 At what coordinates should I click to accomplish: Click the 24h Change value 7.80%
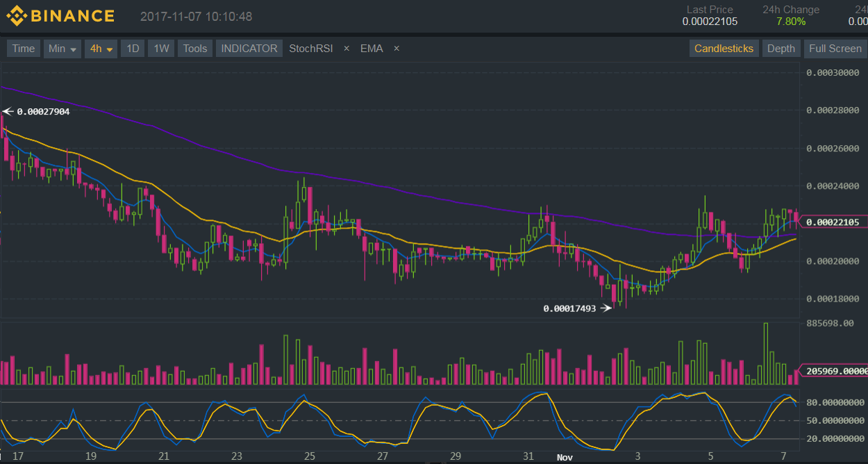pyautogui.click(x=791, y=22)
